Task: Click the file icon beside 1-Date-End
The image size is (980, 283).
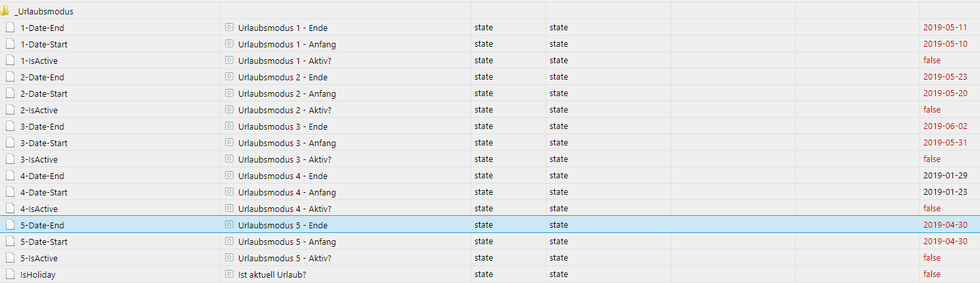Action: 10,28
